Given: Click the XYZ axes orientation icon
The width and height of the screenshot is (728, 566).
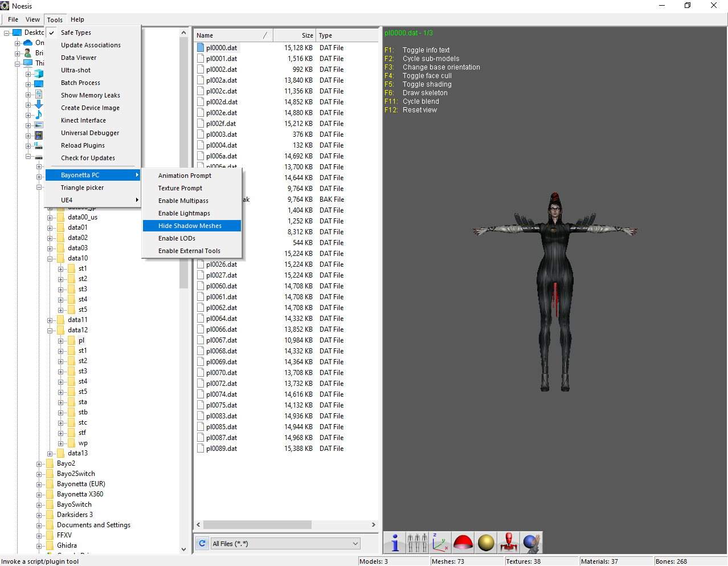Looking at the screenshot, I should pyautogui.click(x=440, y=543).
